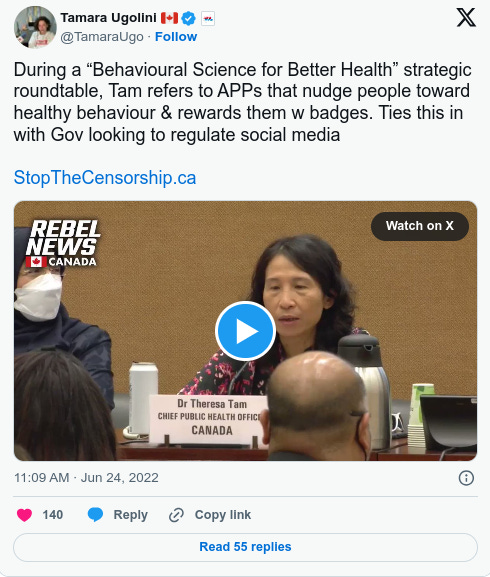The width and height of the screenshot is (490, 577).
Task: Open the @TamaraUgo handle link
Action: pyautogui.click(x=102, y=37)
